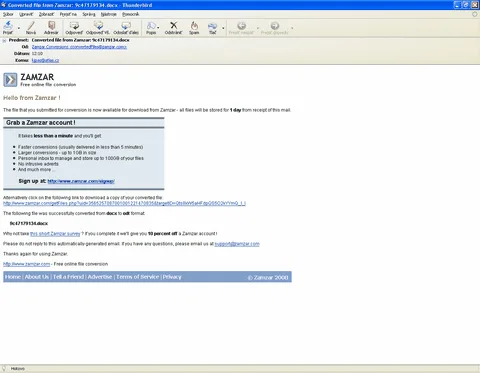Click the Odoslať ďalej (forward) icon

(126, 25)
